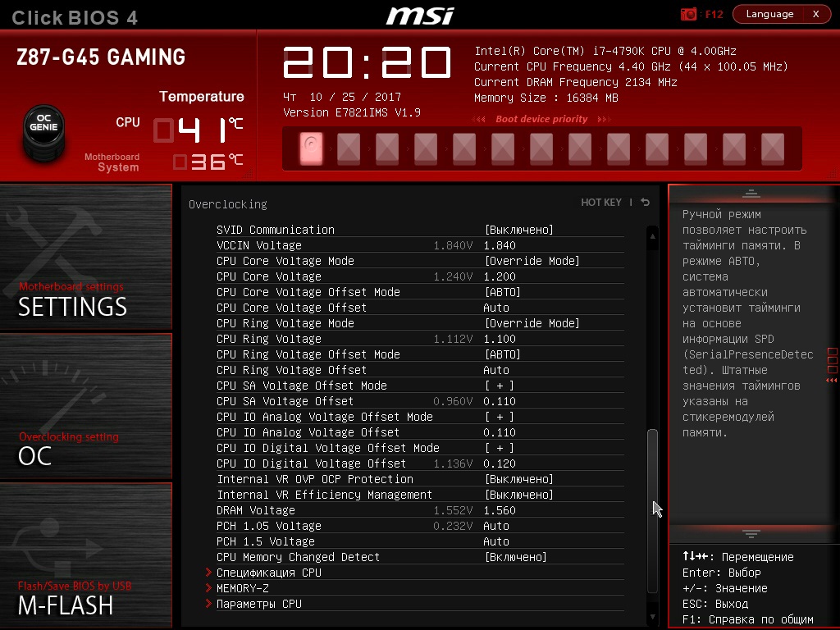This screenshot has width=840, height=630.
Task: Open the Language selector
Action: [x=769, y=14]
